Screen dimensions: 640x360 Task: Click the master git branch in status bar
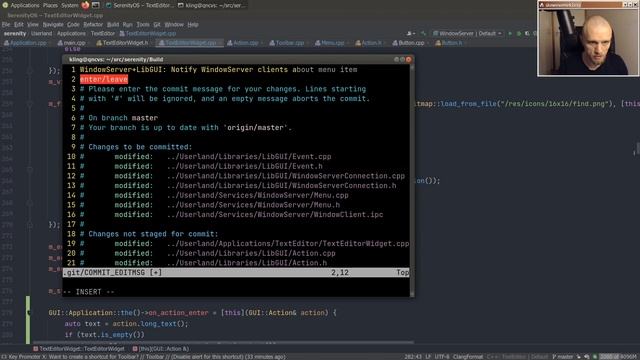pyautogui.click(x=563, y=357)
